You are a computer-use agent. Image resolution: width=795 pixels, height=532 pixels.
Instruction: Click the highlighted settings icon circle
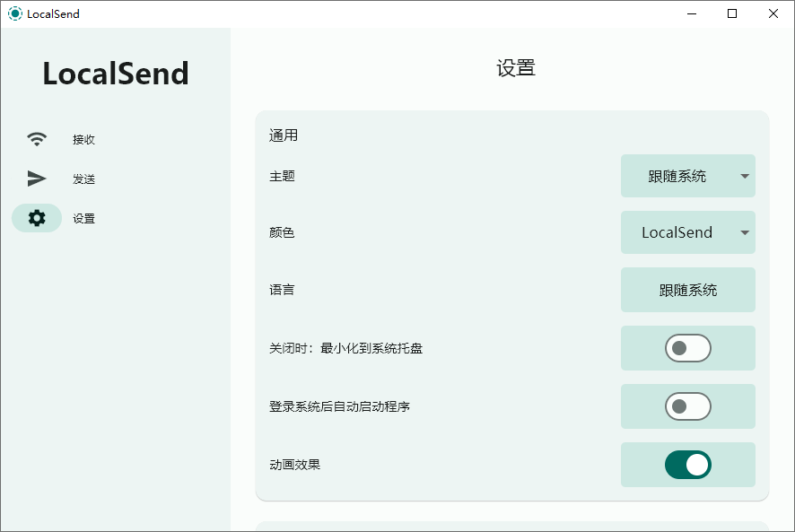(x=36, y=218)
